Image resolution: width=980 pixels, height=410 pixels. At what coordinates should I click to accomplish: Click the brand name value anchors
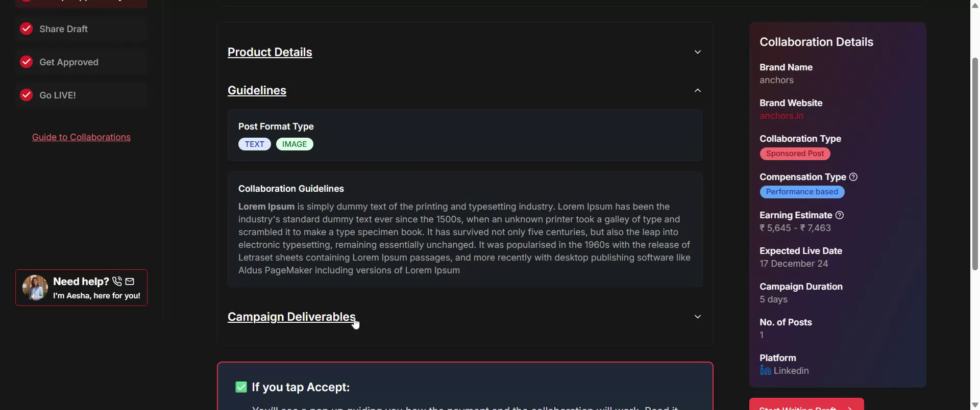[776, 80]
